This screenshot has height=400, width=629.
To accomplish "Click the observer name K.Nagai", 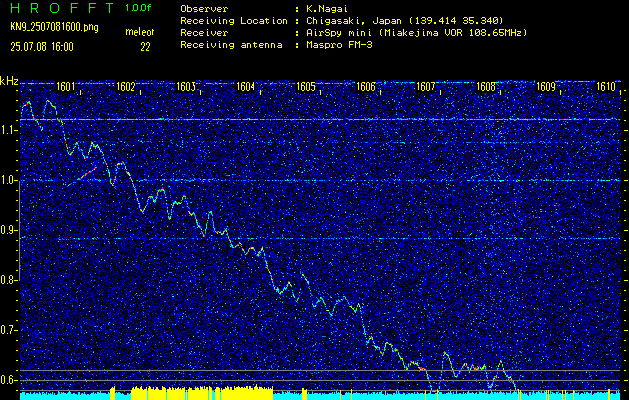I will (x=327, y=9).
